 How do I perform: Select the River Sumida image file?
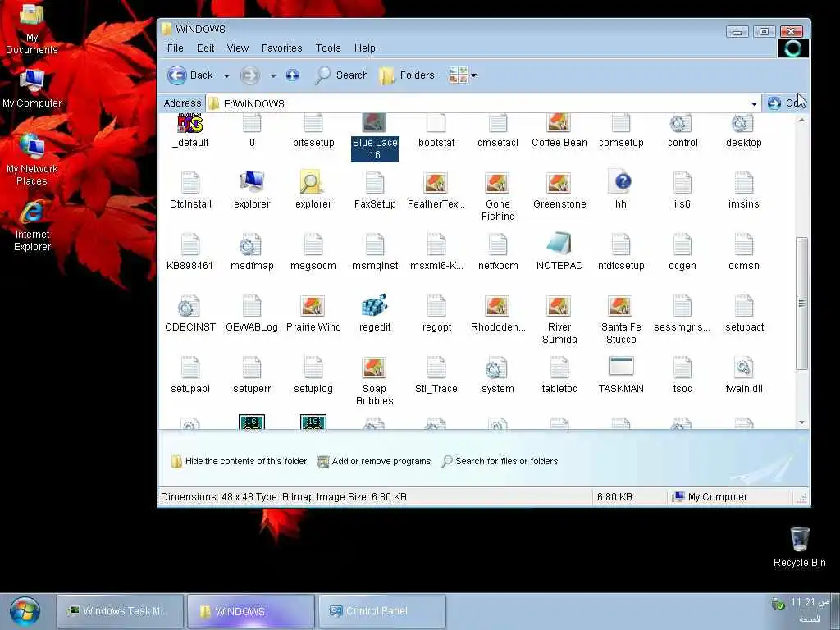559,319
